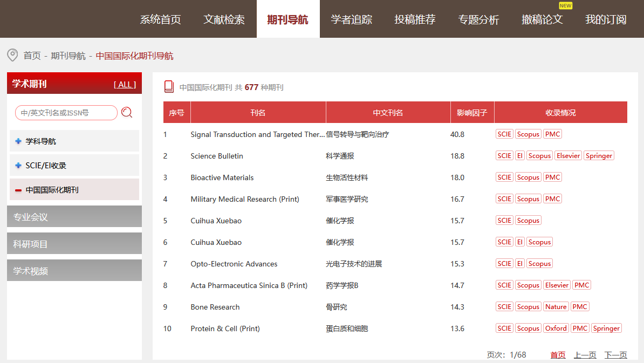Go to next page via 下一页

coord(615,355)
